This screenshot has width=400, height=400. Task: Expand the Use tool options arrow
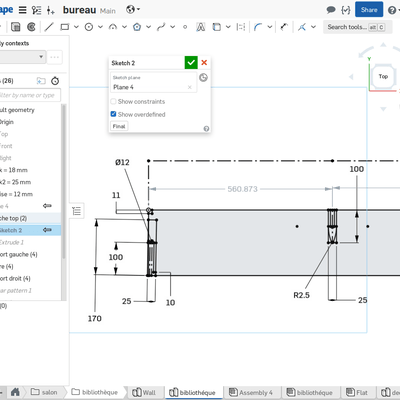(x=228, y=27)
